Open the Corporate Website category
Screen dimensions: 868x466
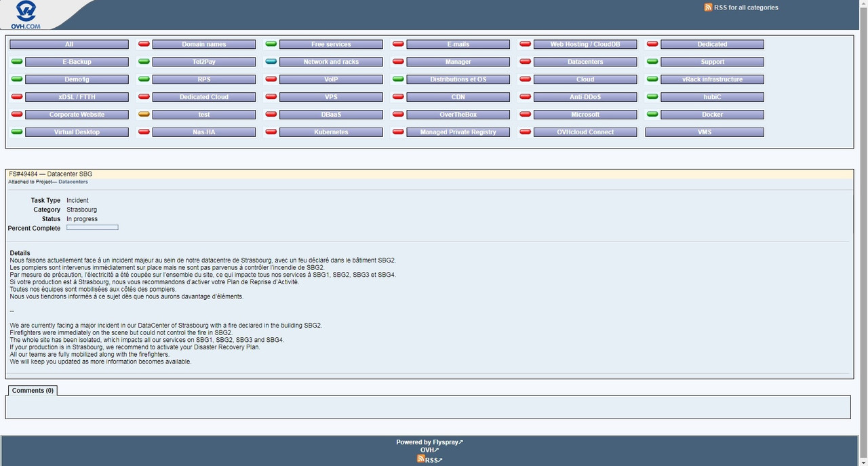coord(77,115)
